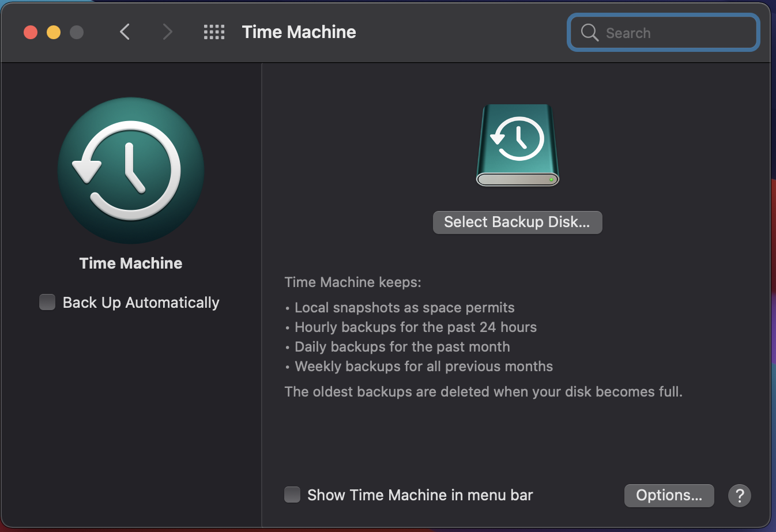Check Show Time Machine in menu bar
This screenshot has width=776, height=532.
292,495
